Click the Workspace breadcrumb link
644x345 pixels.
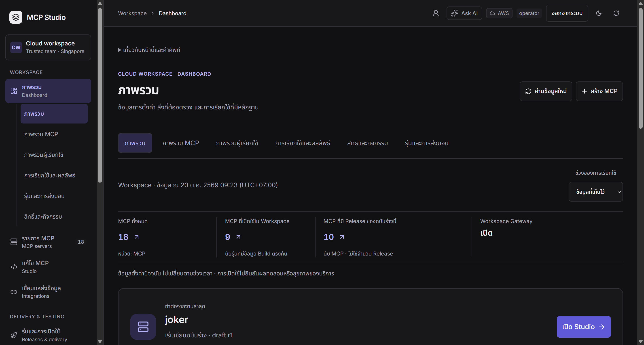pos(132,13)
